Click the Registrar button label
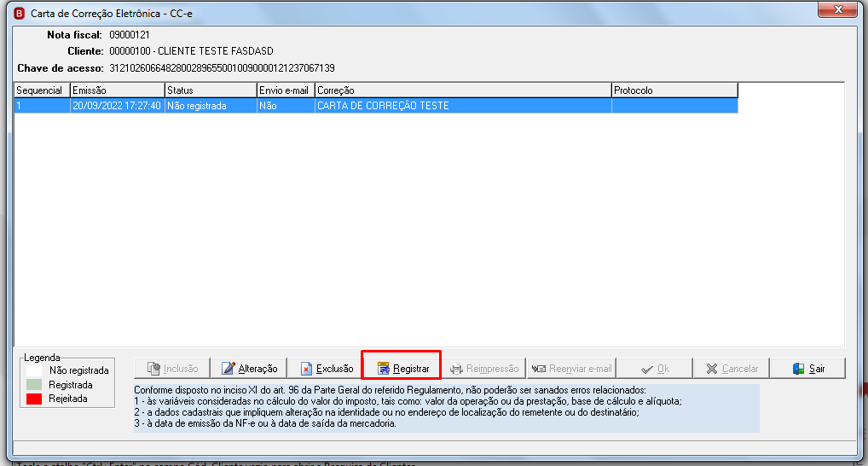Screen dimensions: 868x466 click(411, 369)
